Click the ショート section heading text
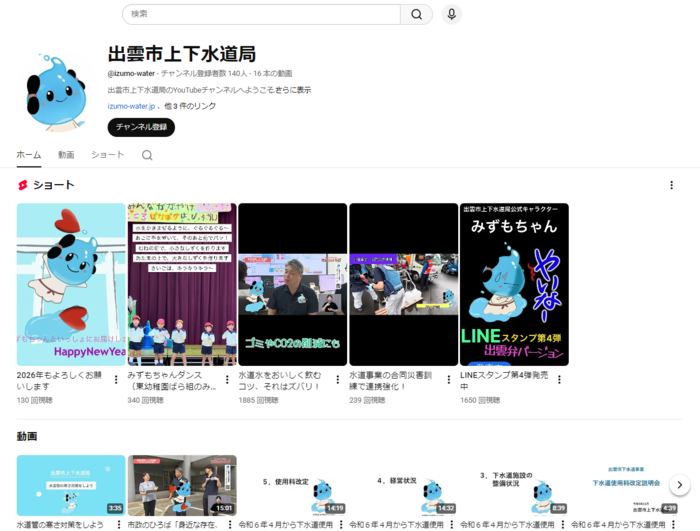700x531 pixels. click(x=54, y=185)
